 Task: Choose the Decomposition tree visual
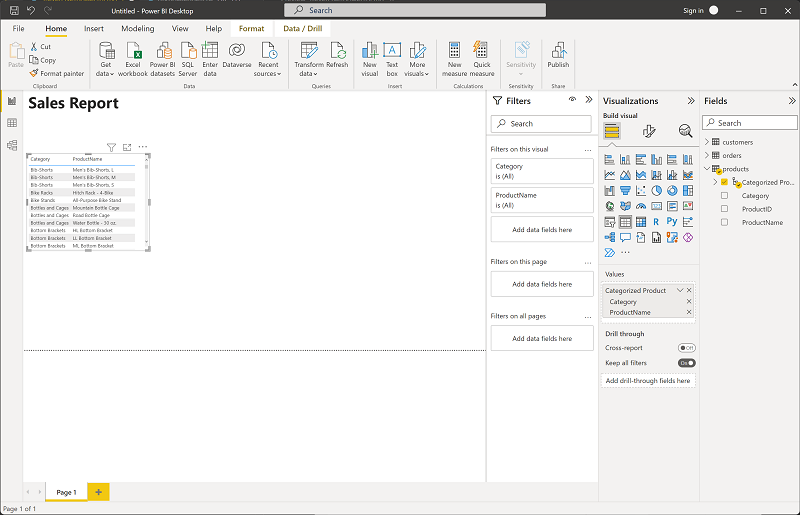pos(610,237)
